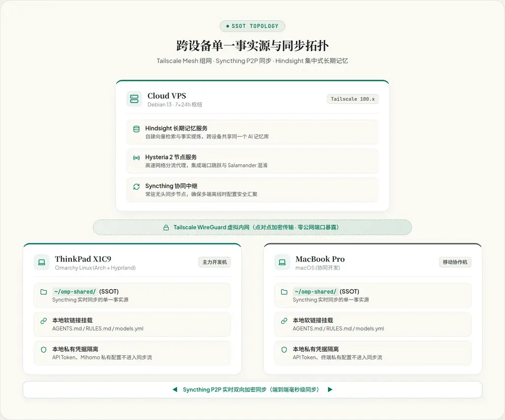Click the ThinkPad X1C9 title

pyautogui.click(x=83, y=259)
